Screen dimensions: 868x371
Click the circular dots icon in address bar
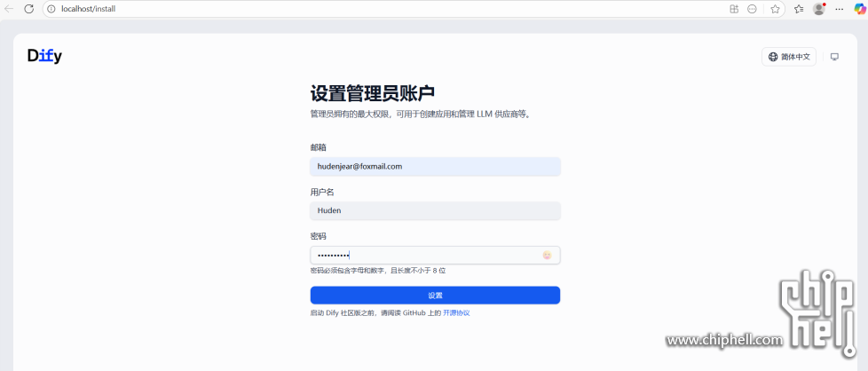(x=752, y=9)
